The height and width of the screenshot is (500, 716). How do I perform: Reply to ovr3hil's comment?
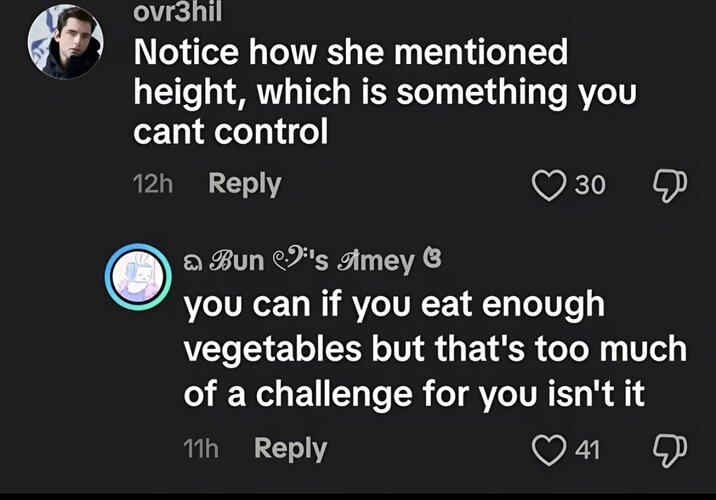[x=245, y=184]
